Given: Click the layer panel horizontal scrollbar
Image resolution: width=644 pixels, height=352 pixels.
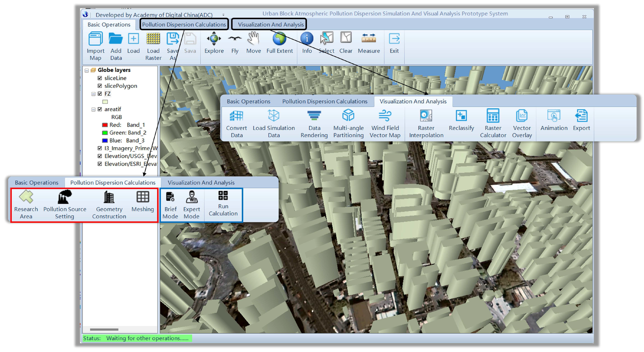Looking at the screenshot, I should tap(104, 329).
